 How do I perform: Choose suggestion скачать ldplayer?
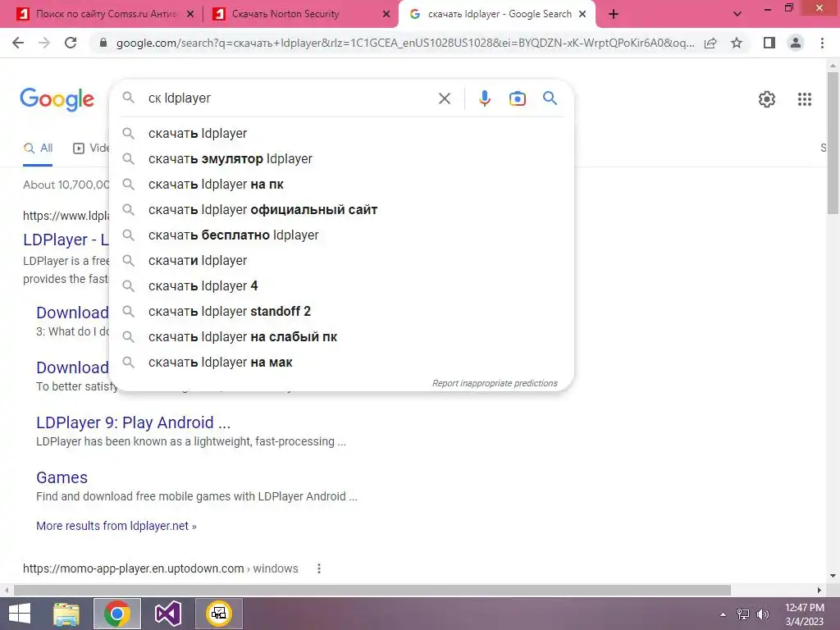[x=342, y=134]
